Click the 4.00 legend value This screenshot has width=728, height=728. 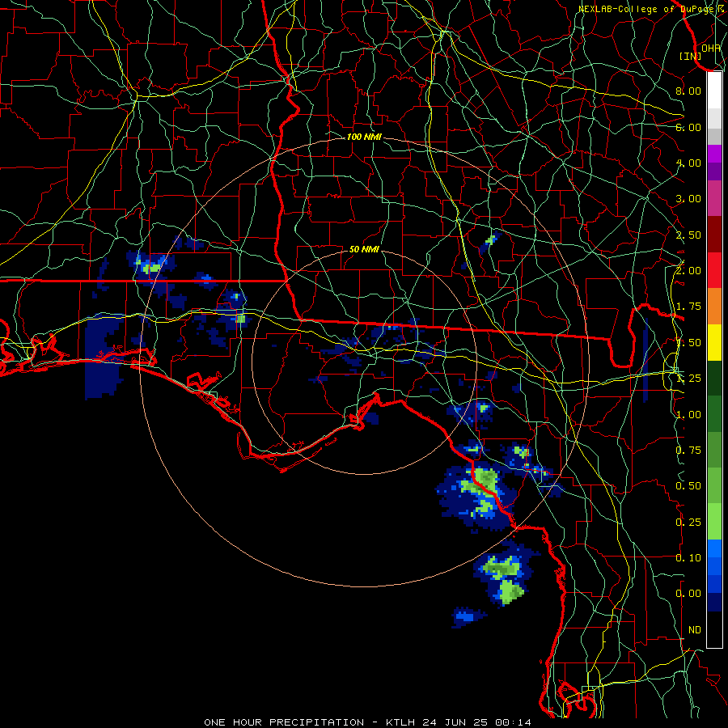tap(688, 163)
